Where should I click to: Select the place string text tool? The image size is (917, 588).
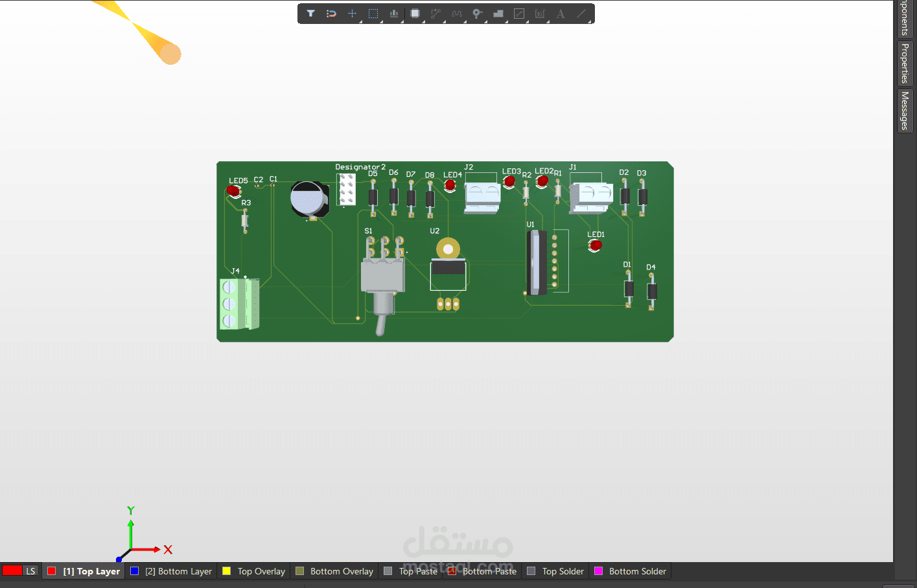(561, 14)
